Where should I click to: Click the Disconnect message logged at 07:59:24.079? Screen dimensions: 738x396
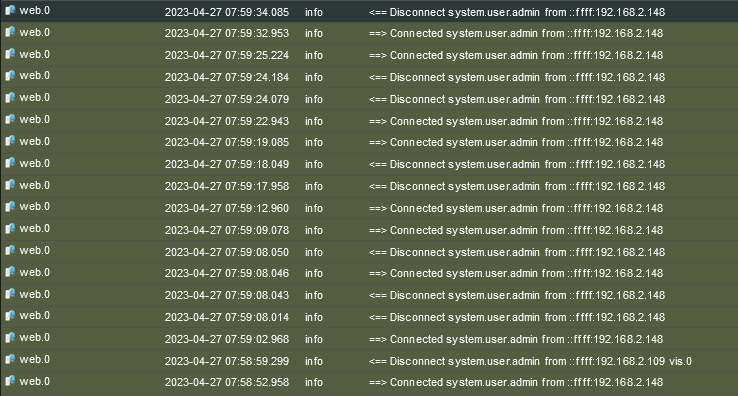coord(517,99)
